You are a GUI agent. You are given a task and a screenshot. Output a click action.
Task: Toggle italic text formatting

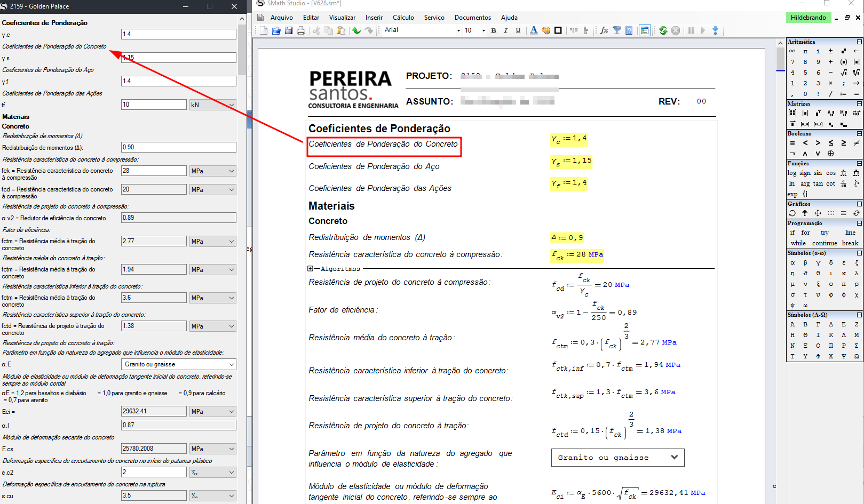pyautogui.click(x=506, y=30)
